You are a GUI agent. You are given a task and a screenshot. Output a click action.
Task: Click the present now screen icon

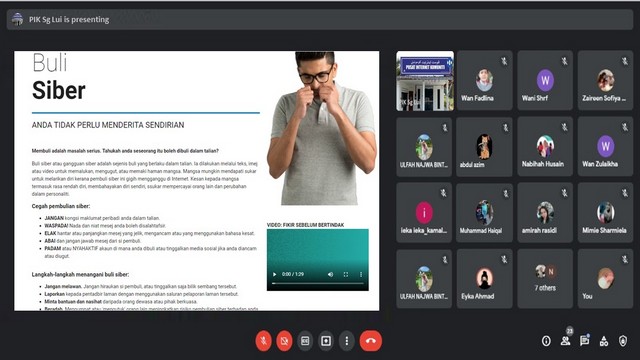326,340
